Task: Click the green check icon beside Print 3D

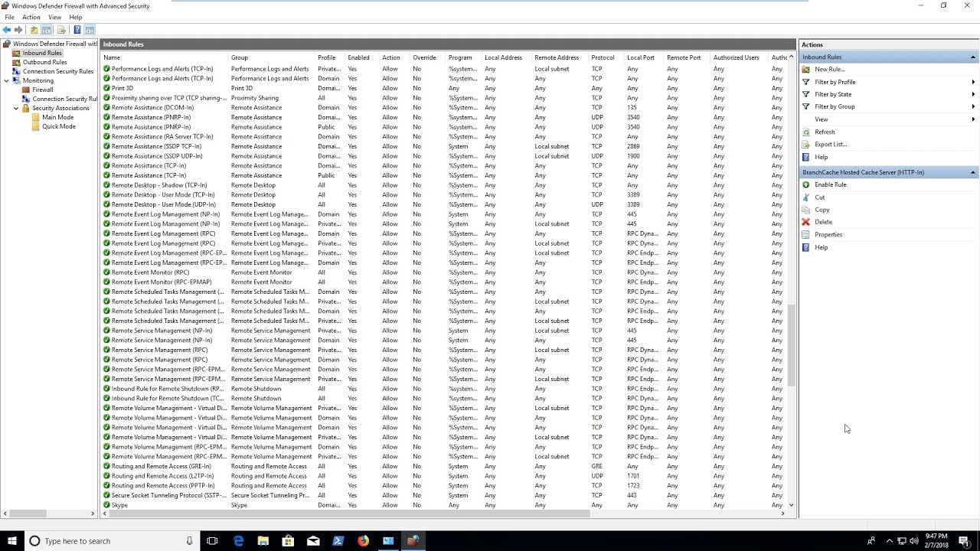Action: (107, 88)
